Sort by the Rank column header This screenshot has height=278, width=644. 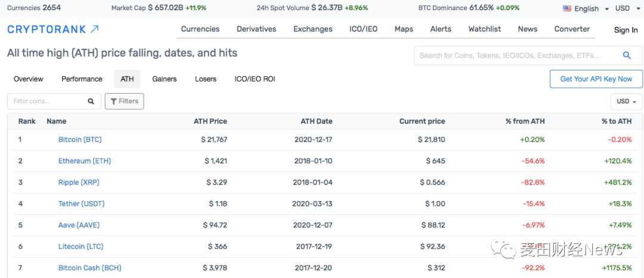[x=27, y=122]
